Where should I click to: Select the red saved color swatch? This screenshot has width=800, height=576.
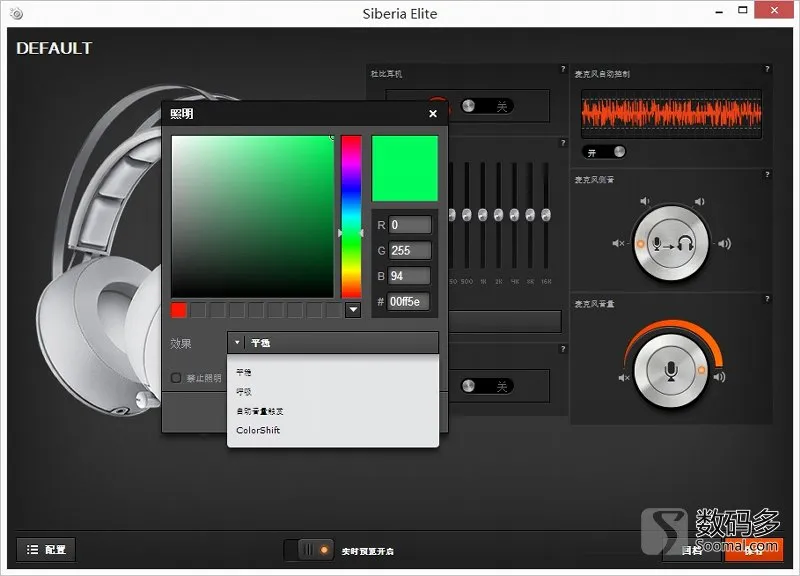(x=179, y=310)
